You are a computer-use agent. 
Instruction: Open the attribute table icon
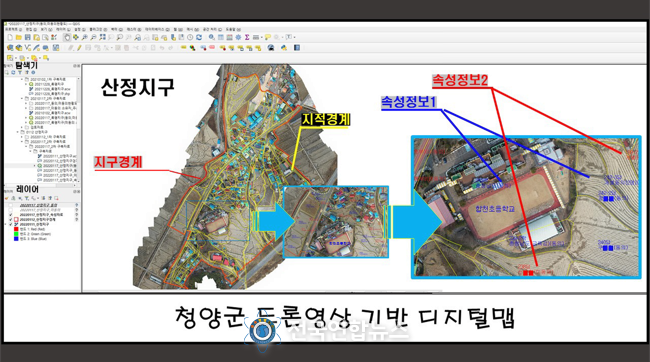click(x=221, y=37)
